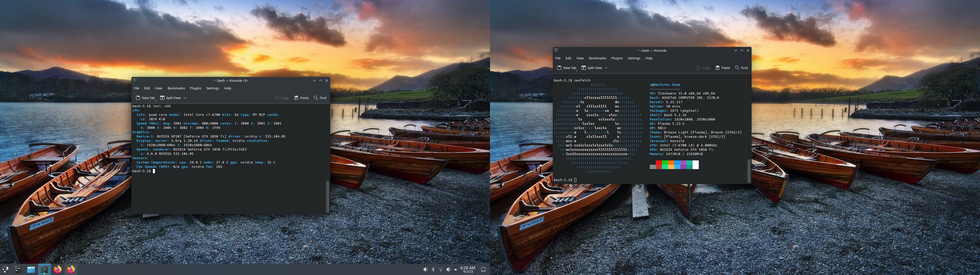980x275 pixels.
Task: Click the Wi-Fi network tray icon
Action: [x=440, y=269]
